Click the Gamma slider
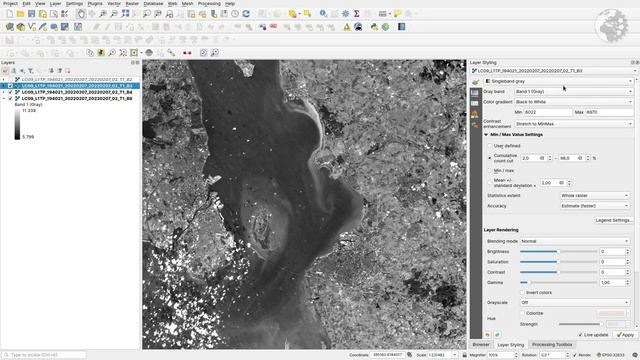Screen dimensions: 640x360 click(558, 282)
